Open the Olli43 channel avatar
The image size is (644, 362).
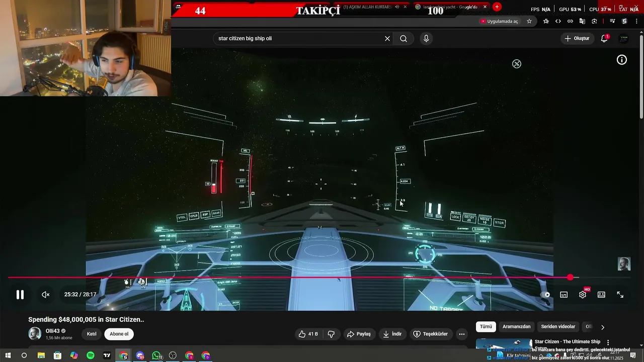pos(35,333)
